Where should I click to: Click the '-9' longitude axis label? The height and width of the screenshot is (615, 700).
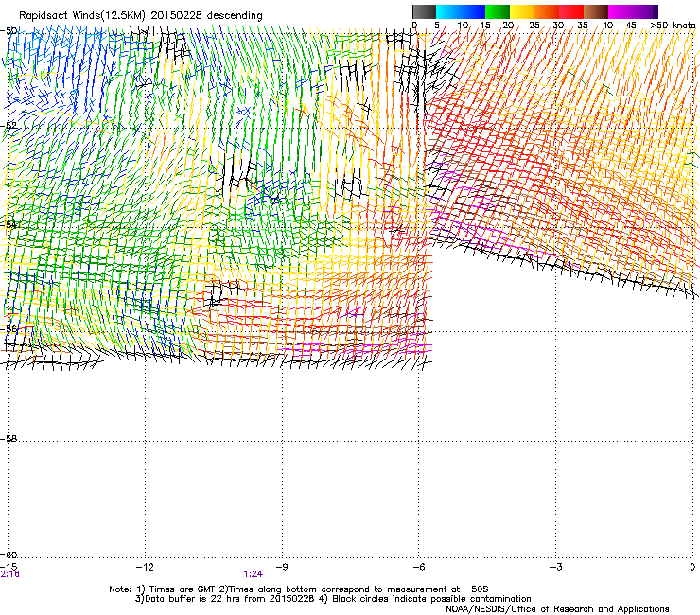(x=281, y=567)
